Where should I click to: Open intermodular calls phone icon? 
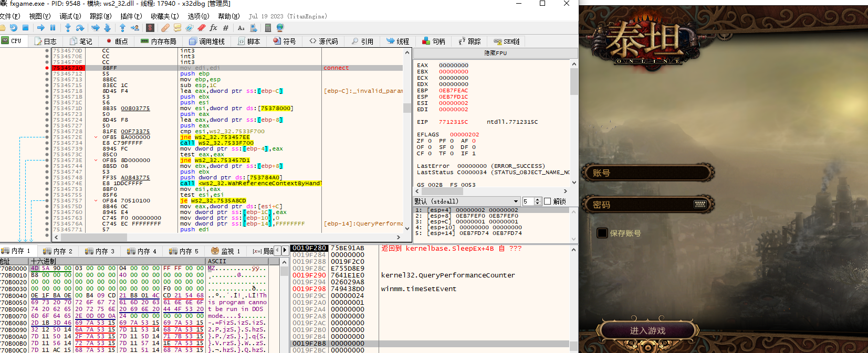[x=254, y=28]
